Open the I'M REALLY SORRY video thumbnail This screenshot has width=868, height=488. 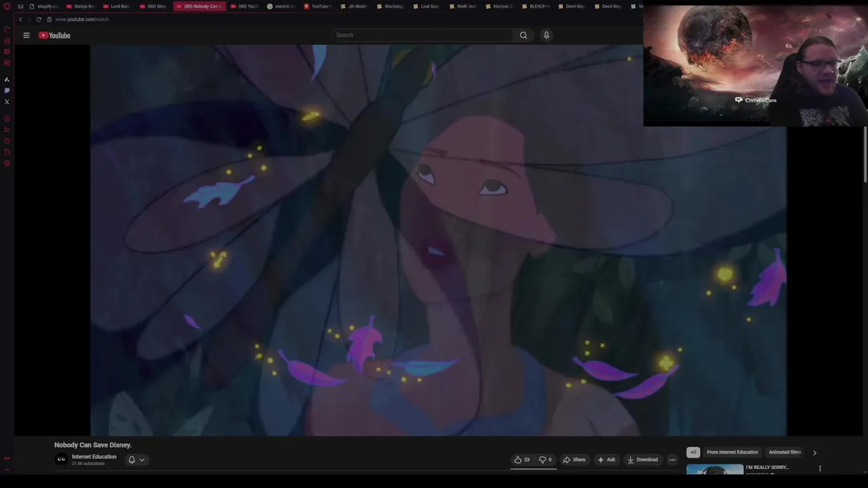coord(715,469)
